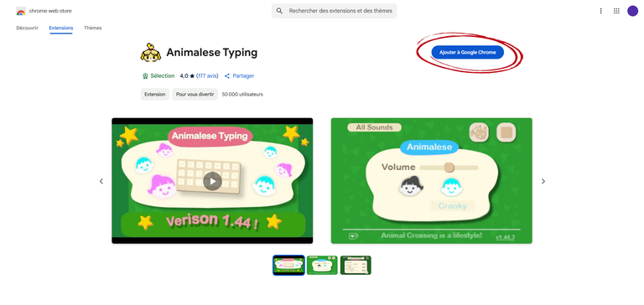The width and height of the screenshot is (644, 305).
Task: Click the Extension category chip
Action: coord(155,95)
